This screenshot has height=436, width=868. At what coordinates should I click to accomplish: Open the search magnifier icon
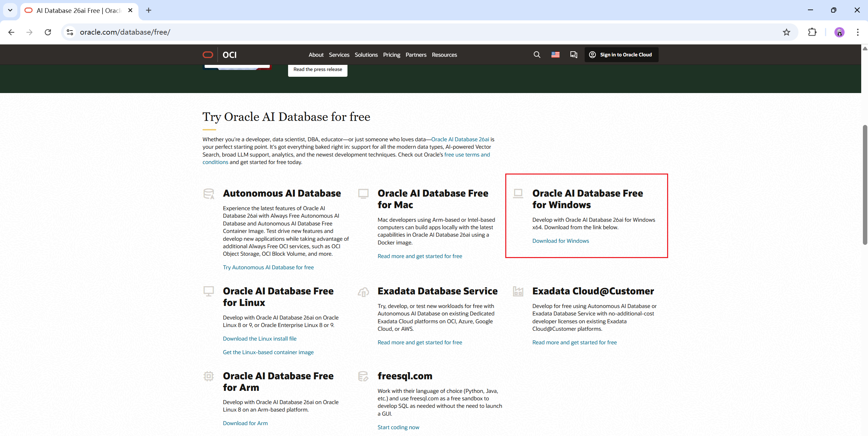[x=537, y=55]
